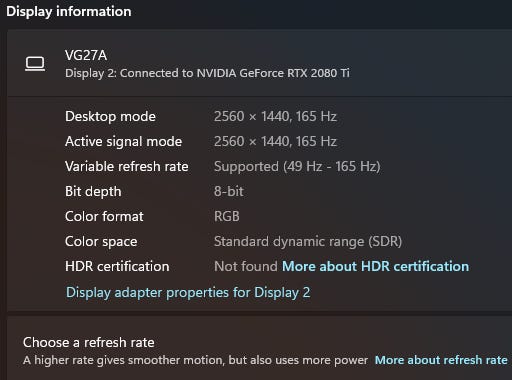The image size is (512, 380).
Task: Click the Desktop mode label
Action: (110, 117)
